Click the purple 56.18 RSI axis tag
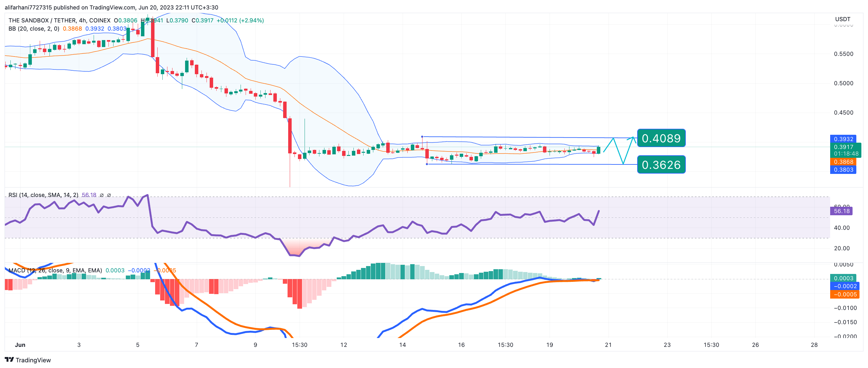The height and width of the screenshot is (368, 868). (842, 211)
